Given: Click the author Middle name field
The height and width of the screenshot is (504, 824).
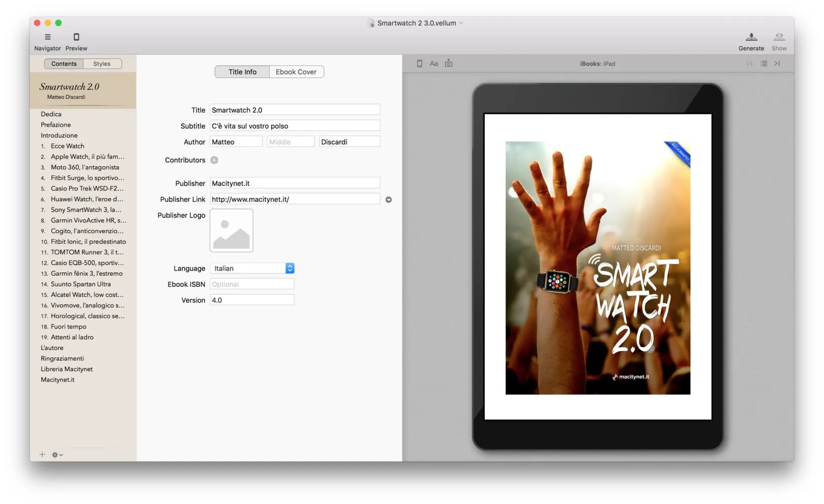Looking at the screenshot, I should 290,142.
